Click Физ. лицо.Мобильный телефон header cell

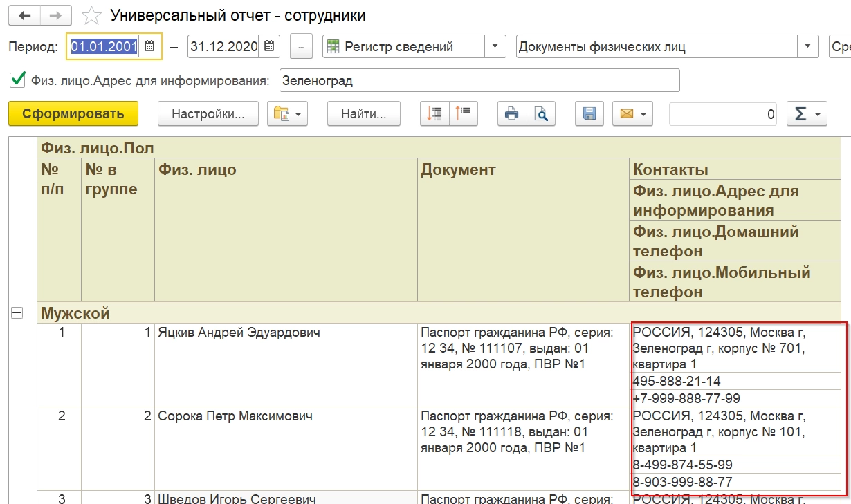[x=735, y=282]
